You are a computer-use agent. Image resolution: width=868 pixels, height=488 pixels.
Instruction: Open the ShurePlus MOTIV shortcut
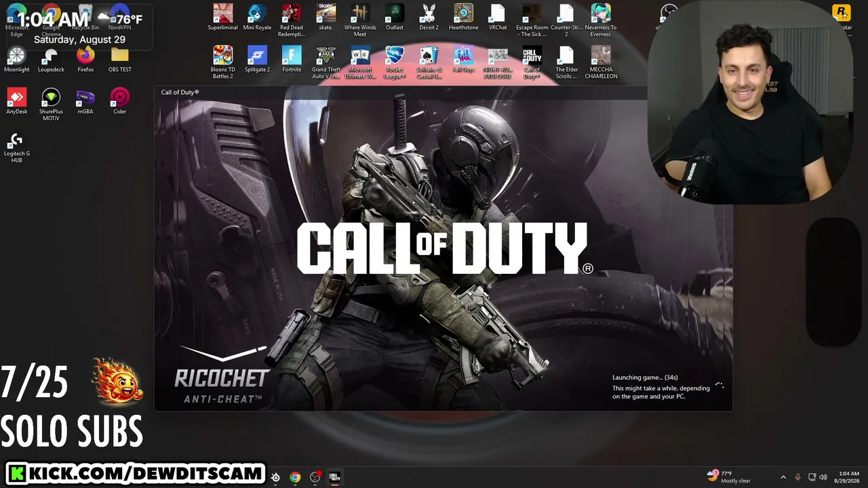click(51, 104)
